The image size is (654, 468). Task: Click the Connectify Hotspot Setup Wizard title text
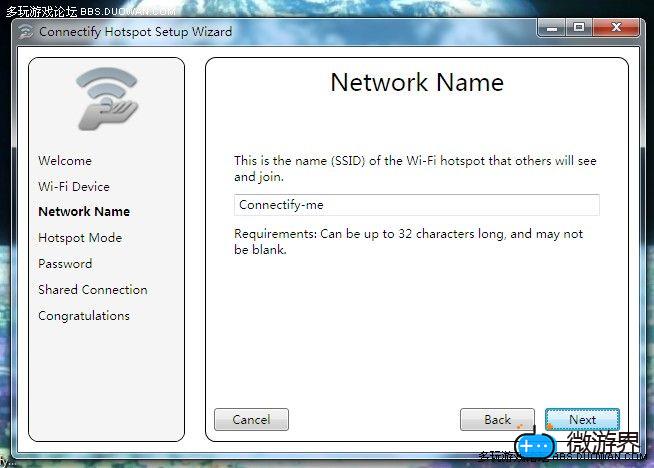tap(136, 32)
